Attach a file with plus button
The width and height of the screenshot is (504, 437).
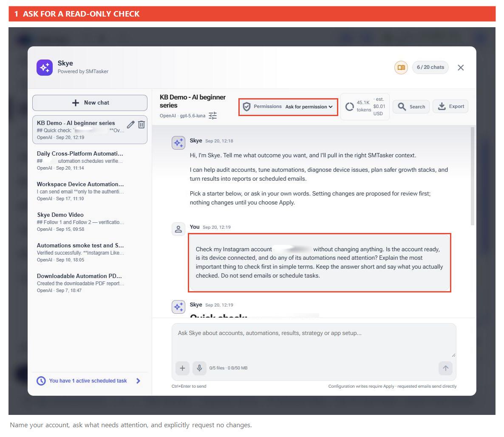coord(182,368)
